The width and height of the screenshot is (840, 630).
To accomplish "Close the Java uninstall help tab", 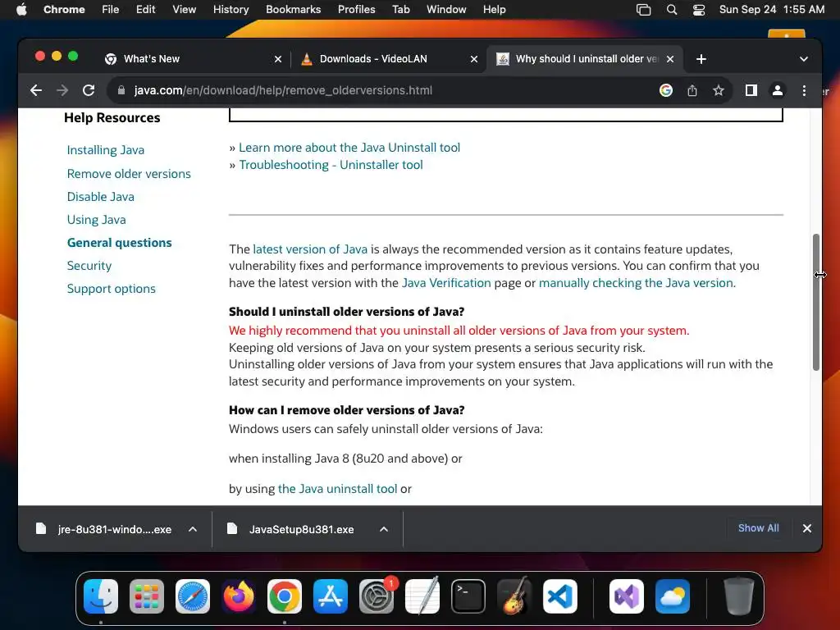I will pyautogui.click(x=670, y=59).
